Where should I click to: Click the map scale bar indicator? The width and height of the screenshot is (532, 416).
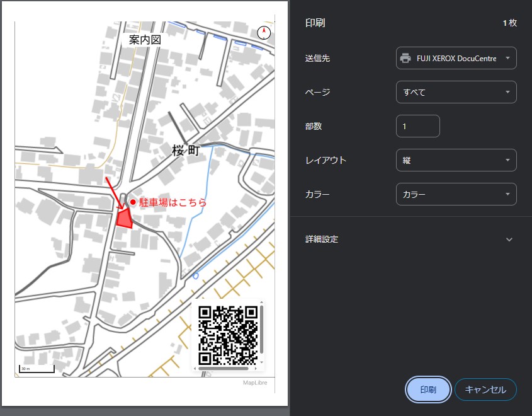tap(37, 369)
